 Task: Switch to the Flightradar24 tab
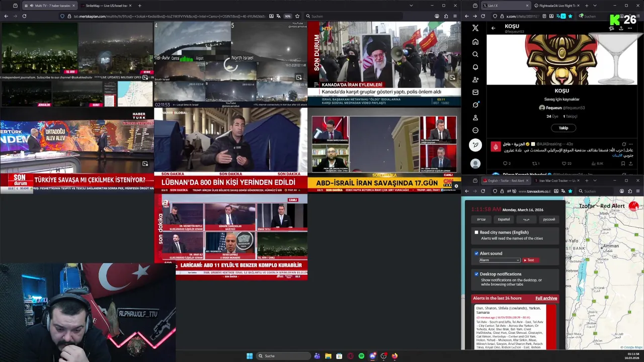tap(556, 6)
